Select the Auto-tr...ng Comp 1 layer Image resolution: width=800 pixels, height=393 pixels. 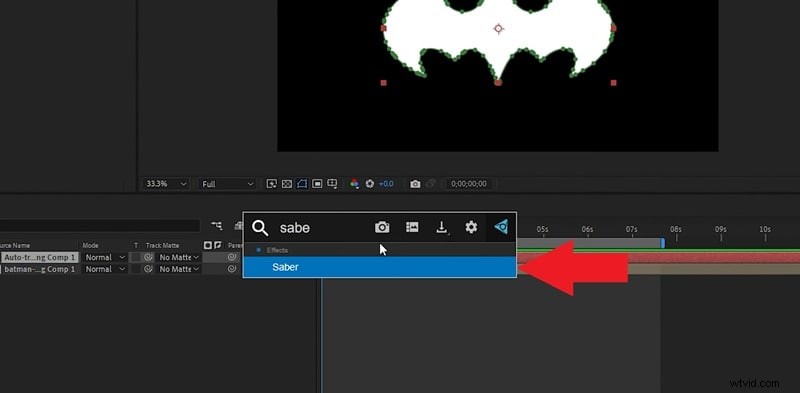pos(40,257)
